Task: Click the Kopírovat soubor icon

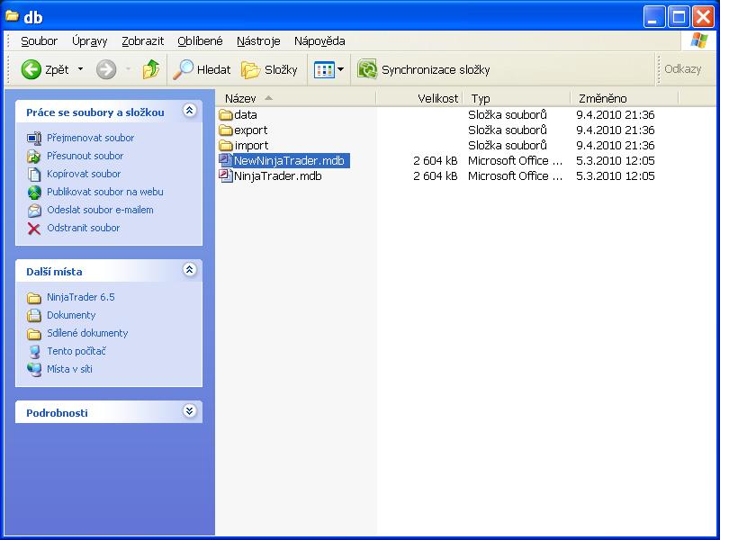Action: coord(34,174)
